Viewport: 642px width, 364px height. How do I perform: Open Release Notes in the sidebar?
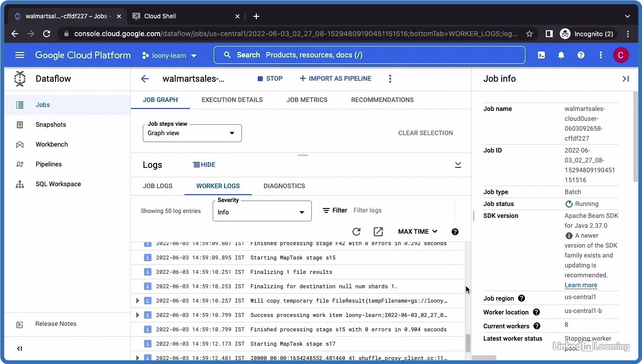pos(67,324)
